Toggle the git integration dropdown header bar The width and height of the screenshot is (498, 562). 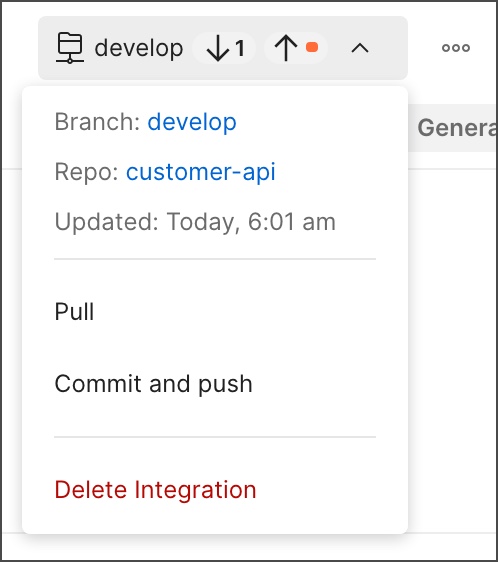pyautogui.click(x=223, y=48)
